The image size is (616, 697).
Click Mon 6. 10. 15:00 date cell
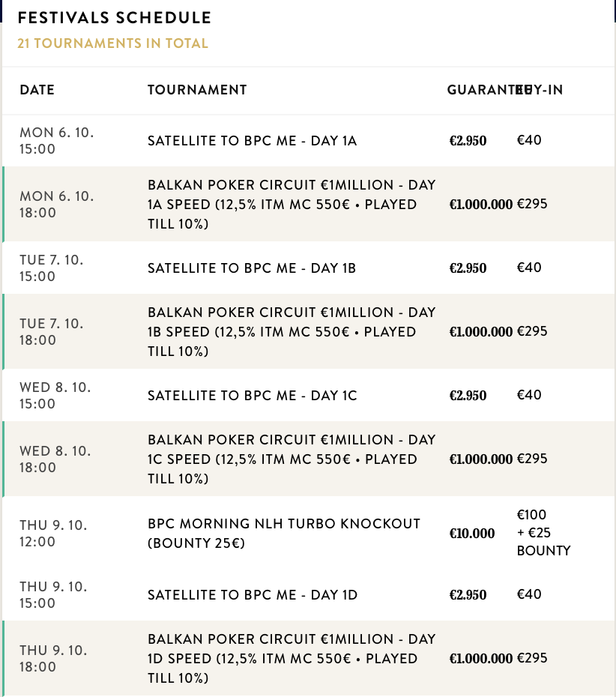click(57, 140)
